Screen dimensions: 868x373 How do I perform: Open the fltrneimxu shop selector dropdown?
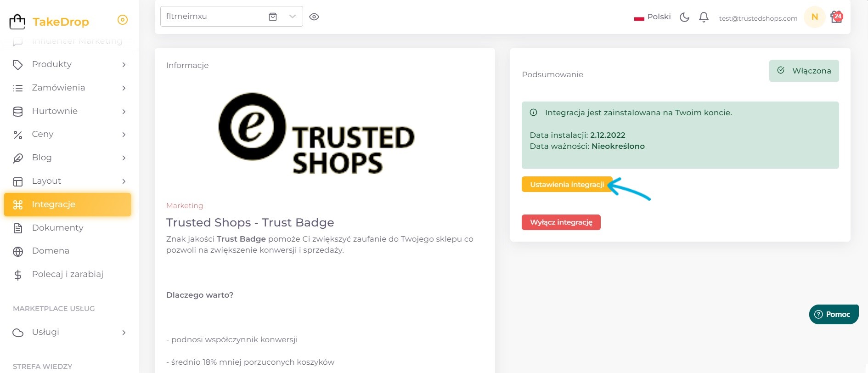[x=231, y=17]
